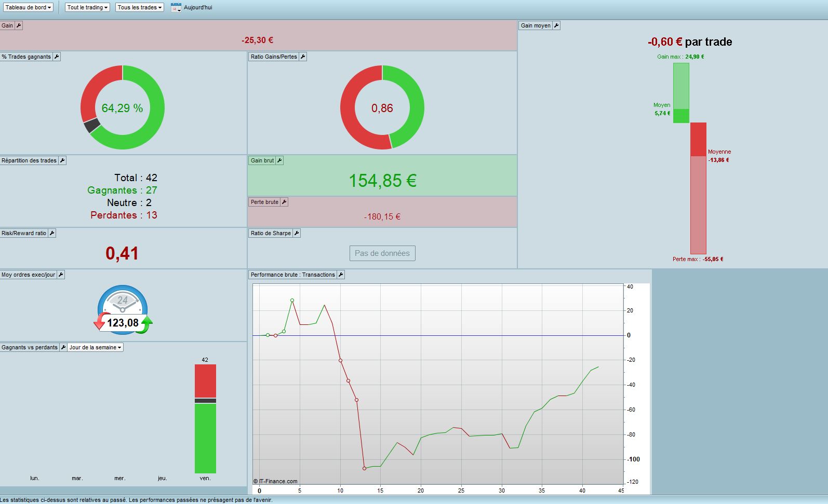Click the 'Neutre : 2' line
828x504 pixels.
click(x=129, y=202)
